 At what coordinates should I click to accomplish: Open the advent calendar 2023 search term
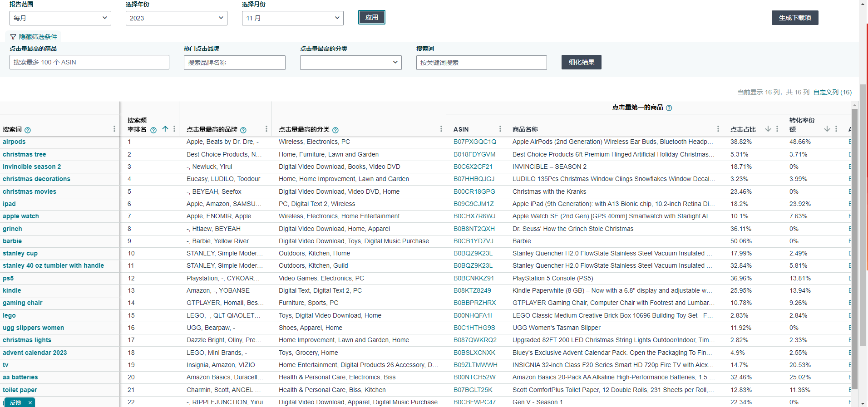click(x=35, y=353)
